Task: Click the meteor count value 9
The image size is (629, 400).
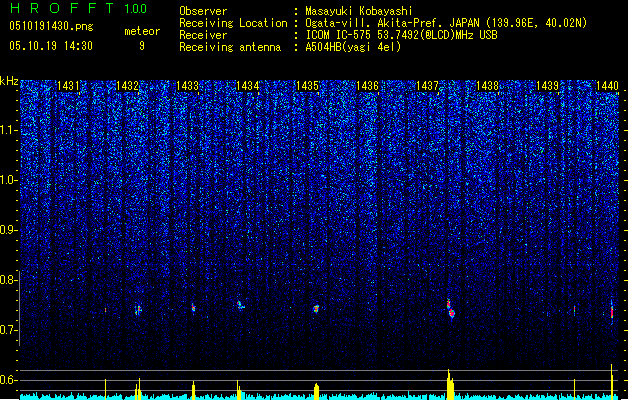Action: point(142,46)
